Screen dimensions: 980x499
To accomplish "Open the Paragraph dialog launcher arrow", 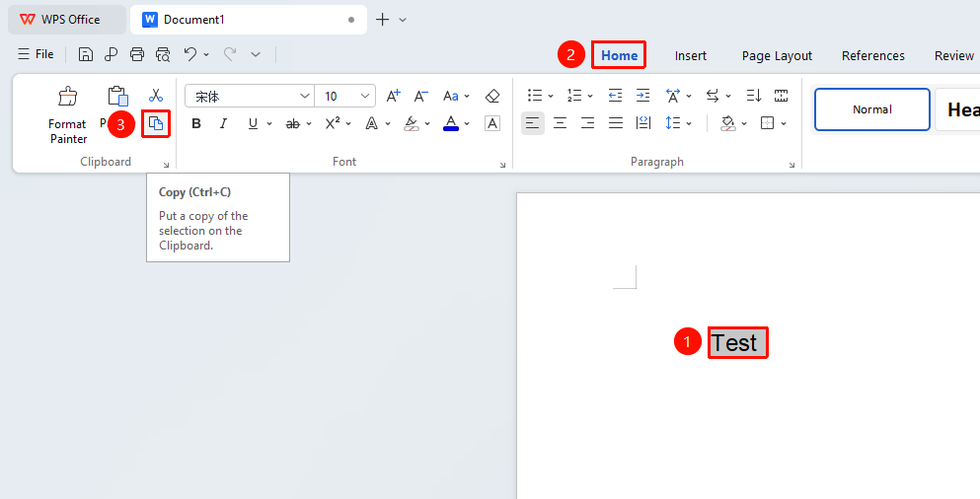I will [792, 165].
